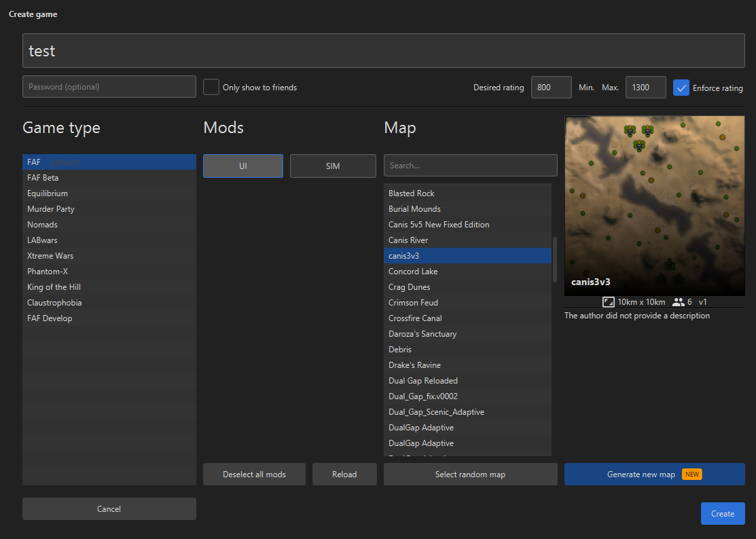Choose the Crag Dunes map
This screenshot has height=539, width=756.
(468, 287)
